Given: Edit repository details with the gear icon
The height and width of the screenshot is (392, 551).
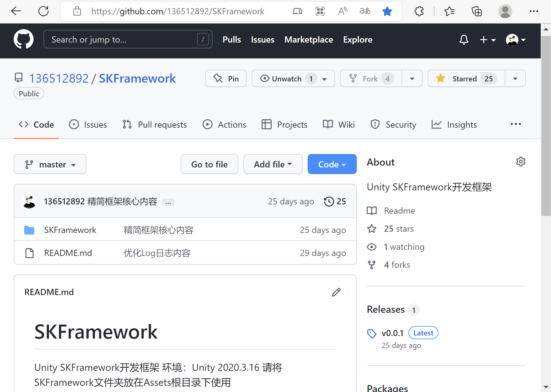Looking at the screenshot, I should coord(521,162).
